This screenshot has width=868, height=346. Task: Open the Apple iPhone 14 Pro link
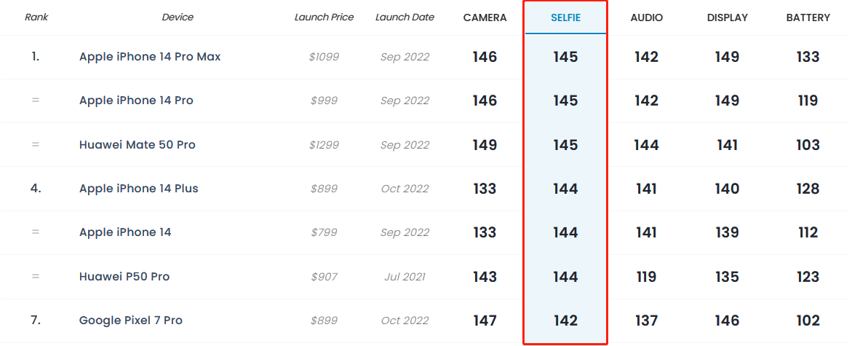[136, 101]
